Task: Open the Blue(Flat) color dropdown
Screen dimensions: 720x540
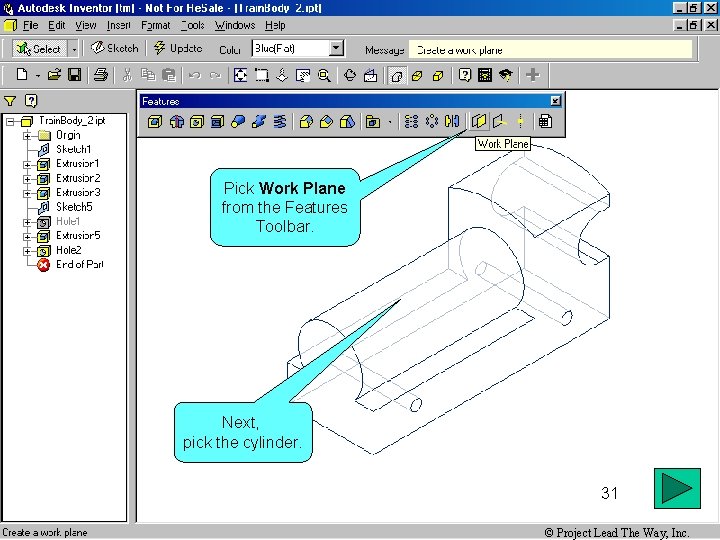Action: [336, 48]
